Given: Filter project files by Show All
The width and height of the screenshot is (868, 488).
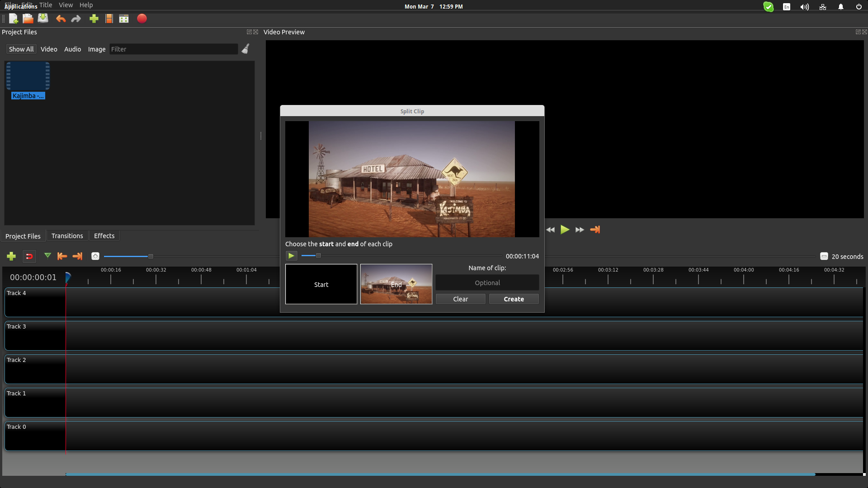Looking at the screenshot, I should [21, 49].
